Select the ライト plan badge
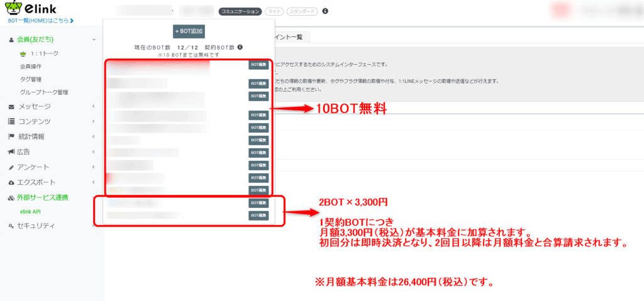The image size is (644, 301). click(x=274, y=11)
